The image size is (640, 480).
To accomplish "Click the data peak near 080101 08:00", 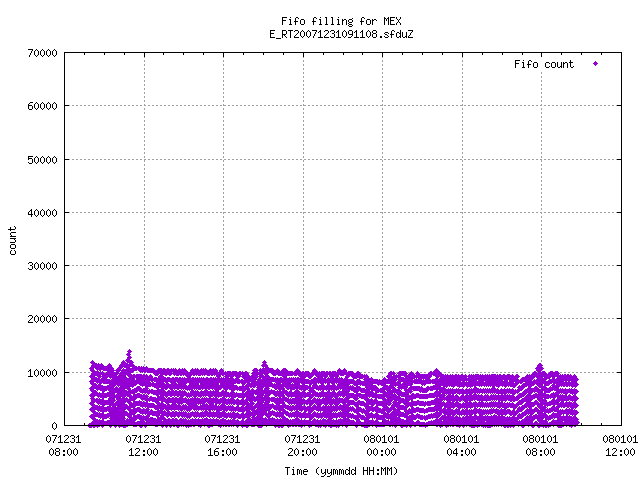I will [540, 365].
